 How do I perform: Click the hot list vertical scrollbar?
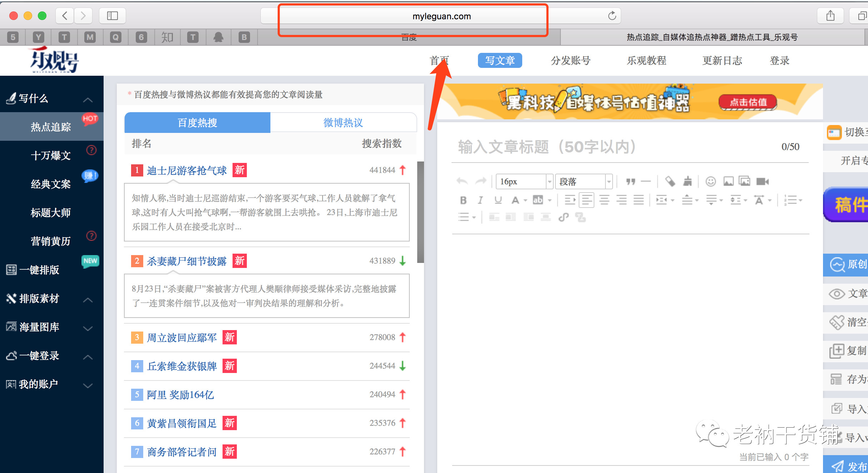(x=421, y=212)
